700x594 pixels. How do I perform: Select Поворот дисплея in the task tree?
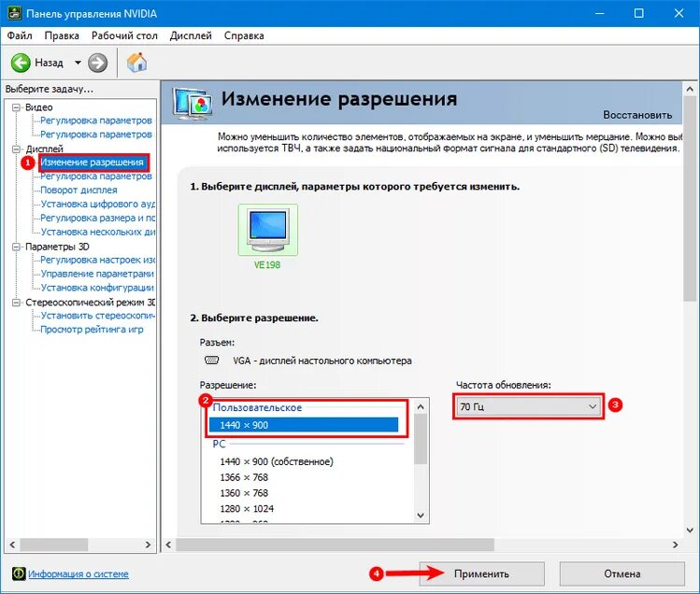click(x=79, y=191)
